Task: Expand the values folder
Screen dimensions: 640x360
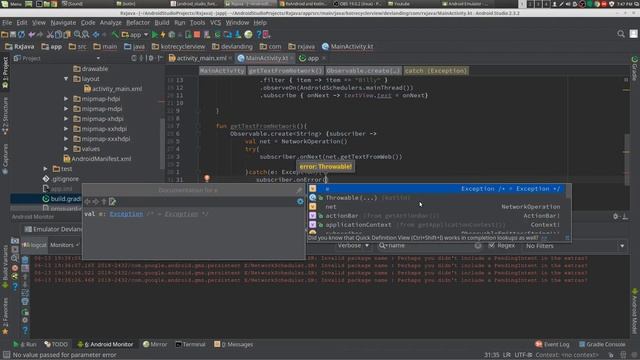Action: pos(66,149)
